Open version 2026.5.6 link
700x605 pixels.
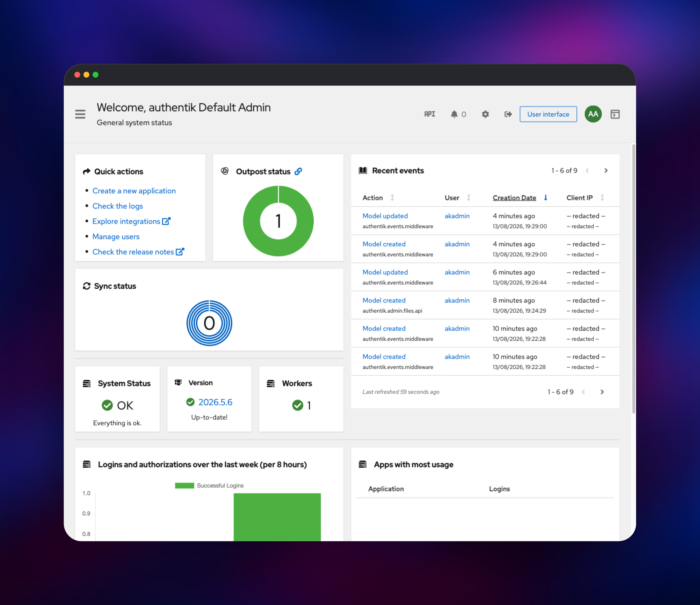coord(215,402)
